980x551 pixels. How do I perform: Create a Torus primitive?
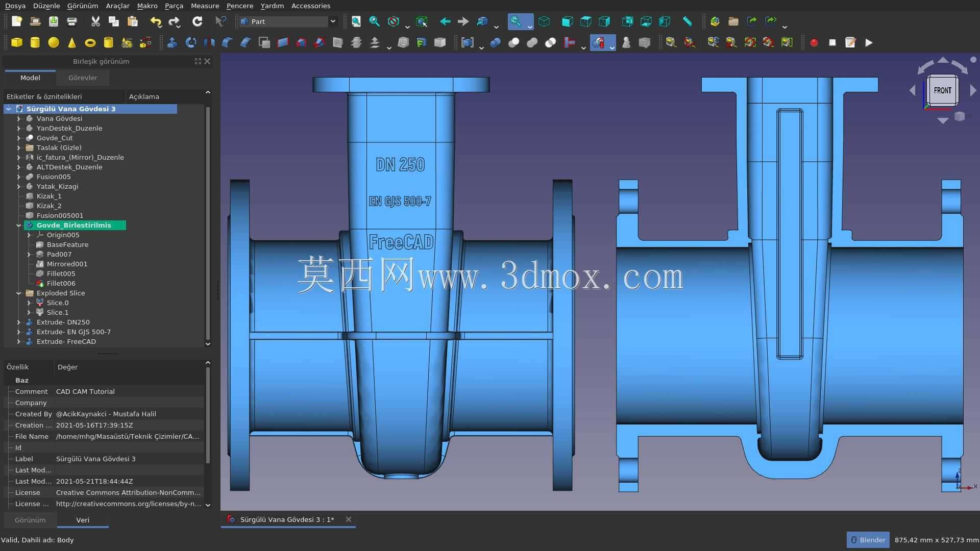point(90,43)
